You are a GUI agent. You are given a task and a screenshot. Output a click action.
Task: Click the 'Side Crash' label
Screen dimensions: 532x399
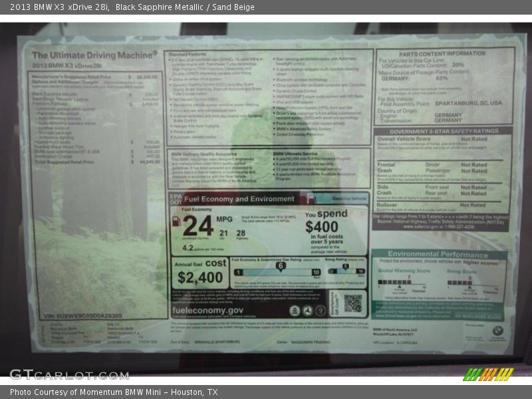[384, 190]
